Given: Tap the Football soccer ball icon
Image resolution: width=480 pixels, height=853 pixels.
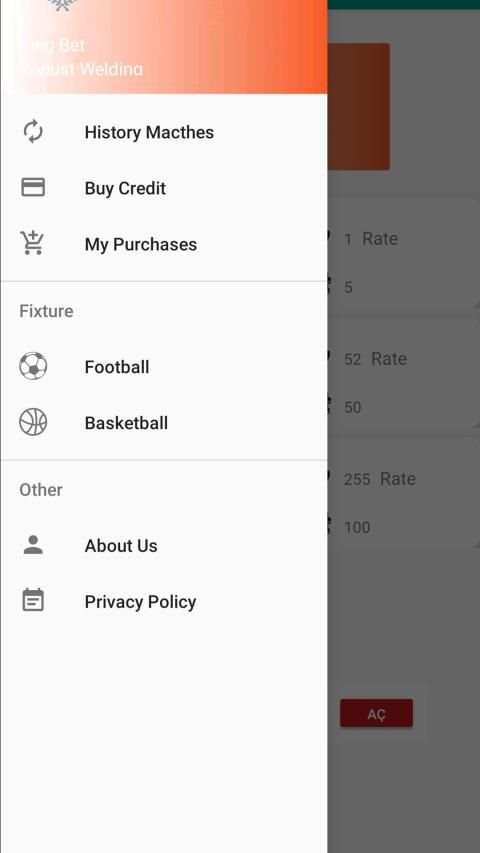Looking at the screenshot, I should [x=33, y=366].
